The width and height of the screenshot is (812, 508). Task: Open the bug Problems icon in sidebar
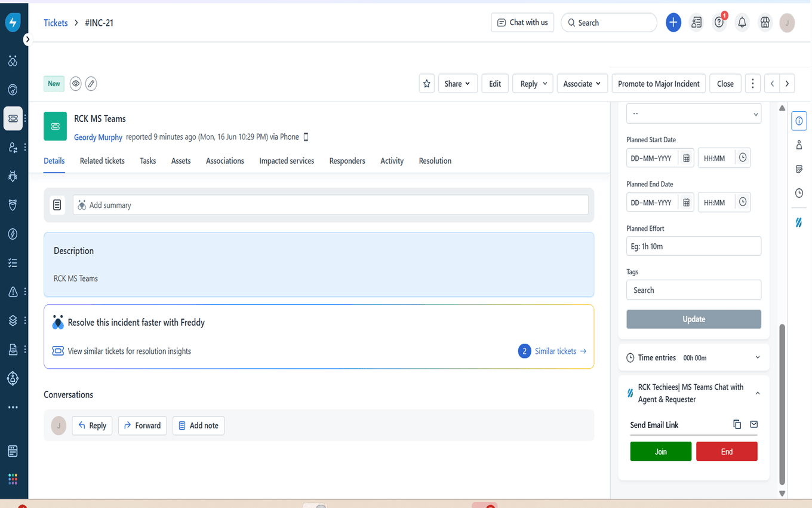[13, 176]
